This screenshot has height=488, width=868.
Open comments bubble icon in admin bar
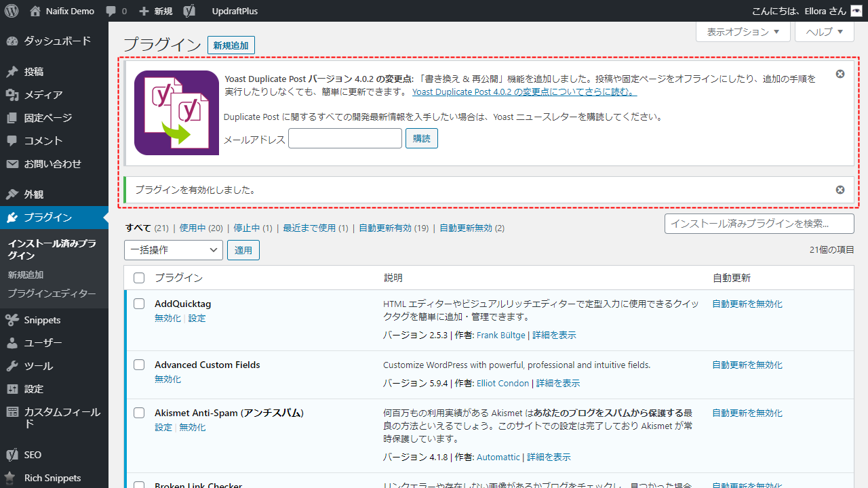coord(111,12)
